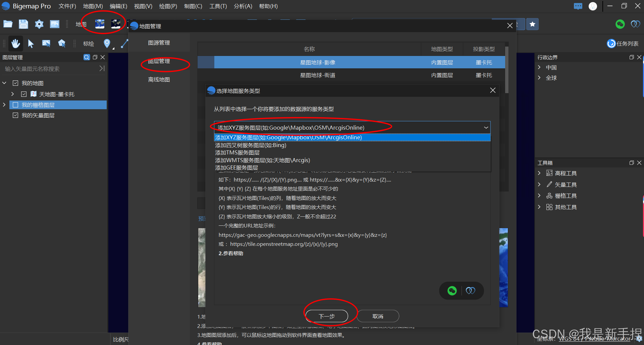Click the 下一步 button

(x=327, y=316)
